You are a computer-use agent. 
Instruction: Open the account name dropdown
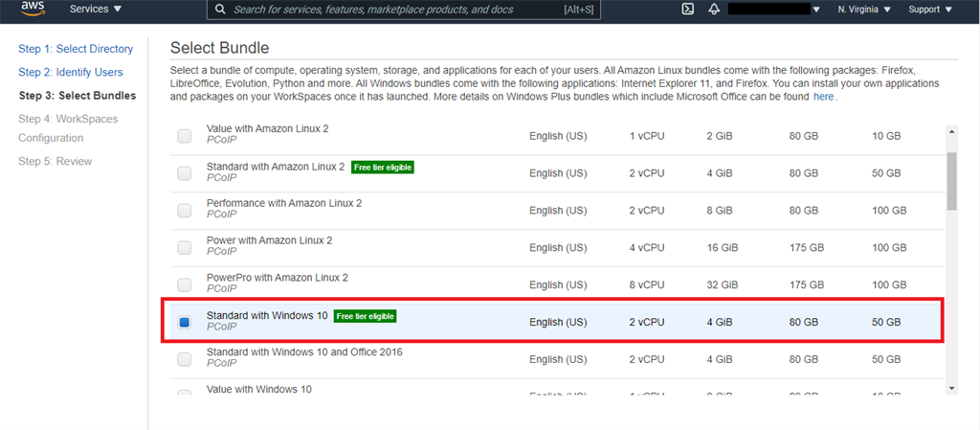click(x=775, y=10)
